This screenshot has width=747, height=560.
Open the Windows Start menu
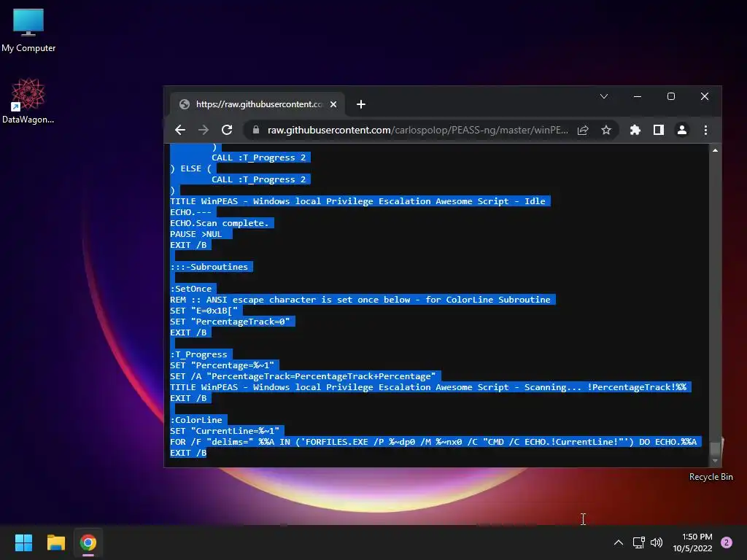click(23, 542)
